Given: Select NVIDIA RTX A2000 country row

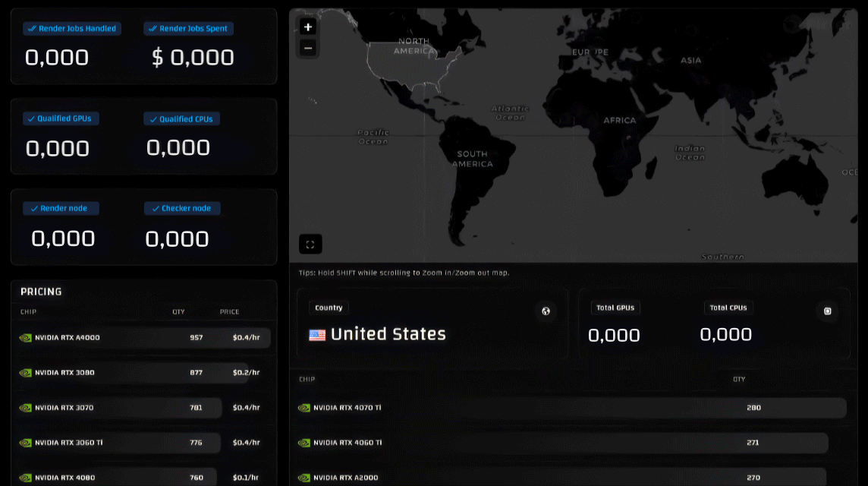Looking at the screenshot, I should click(x=572, y=477).
